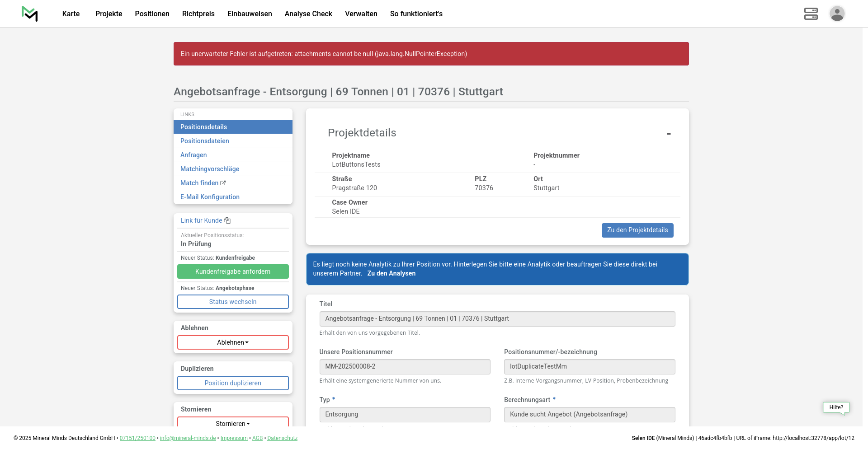Click Position duplizieren button
The width and height of the screenshot is (868, 449).
233,383
